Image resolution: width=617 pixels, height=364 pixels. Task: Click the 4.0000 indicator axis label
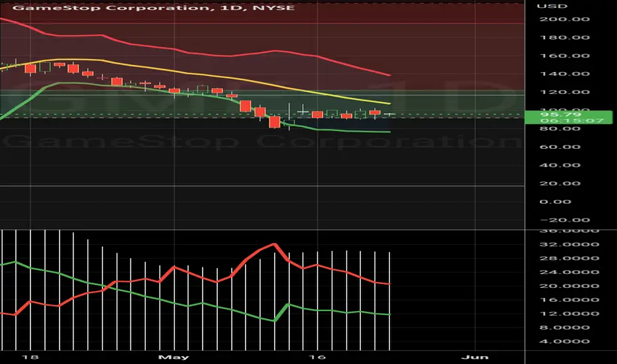(x=564, y=341)
